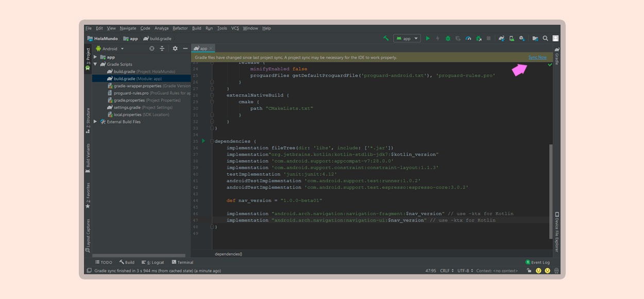This screenshot has height=299, width=644.
Task: Close the app editor tab
Action: pos(211,48)
